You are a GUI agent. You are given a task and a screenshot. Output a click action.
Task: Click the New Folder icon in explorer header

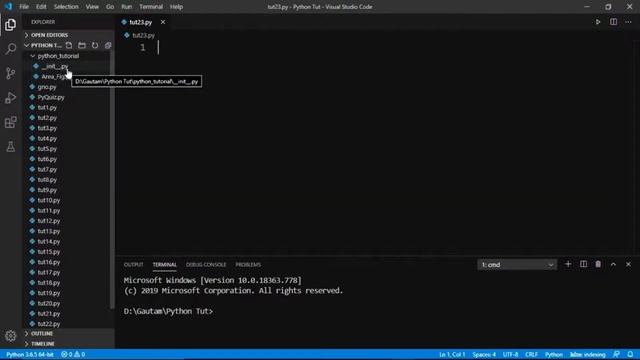[x=82, y=45]
